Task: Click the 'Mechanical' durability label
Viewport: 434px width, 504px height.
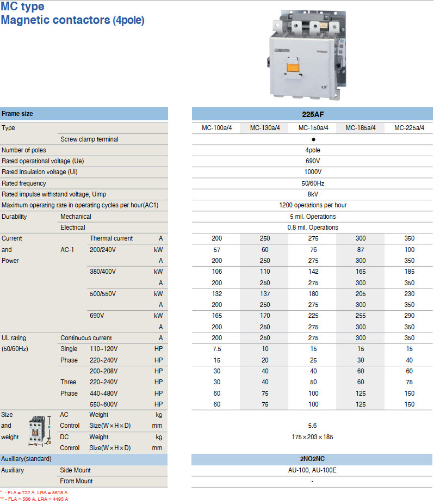Action: coord(76,216)
